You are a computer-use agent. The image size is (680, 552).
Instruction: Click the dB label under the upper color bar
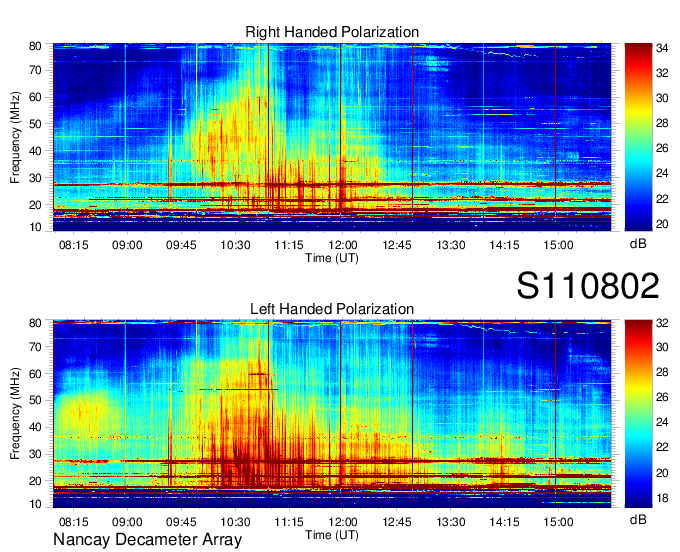pos(638,244)
